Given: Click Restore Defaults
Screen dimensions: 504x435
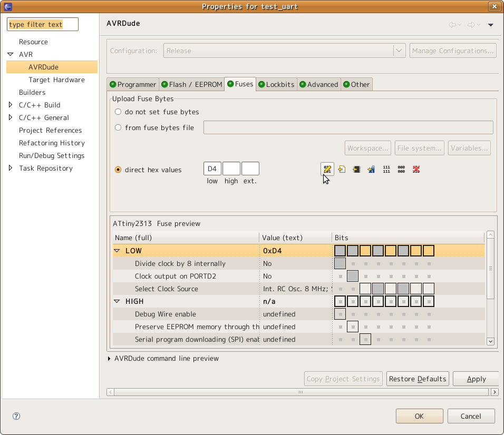Looking at the screenshot, I should pyautogui.click(x=418, y=379).
